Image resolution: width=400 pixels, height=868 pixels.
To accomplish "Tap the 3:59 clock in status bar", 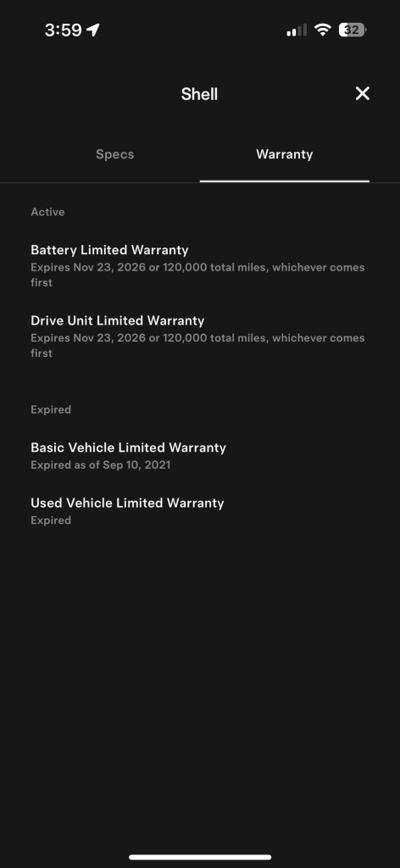I will (x=63, y=30).
